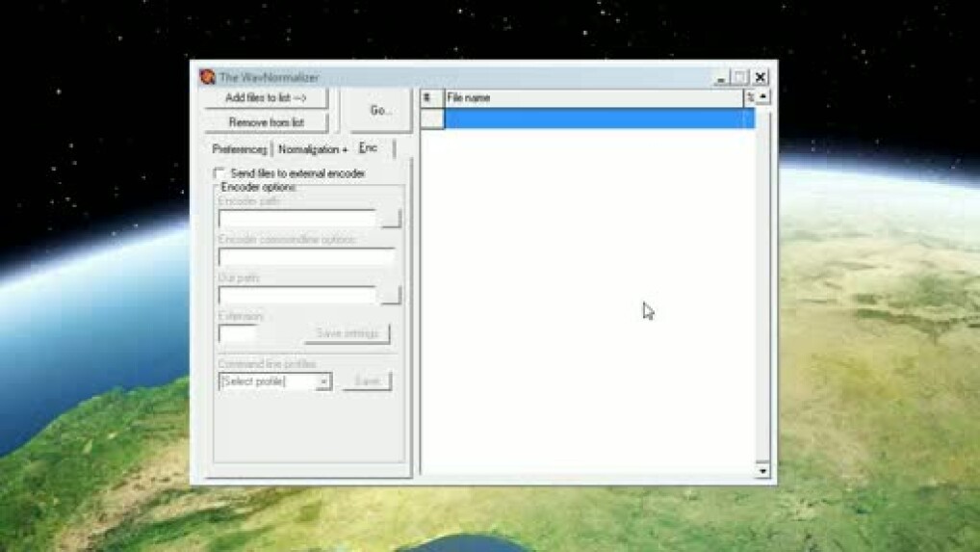Click the browse button beside Out path

[x=390, y=295]
